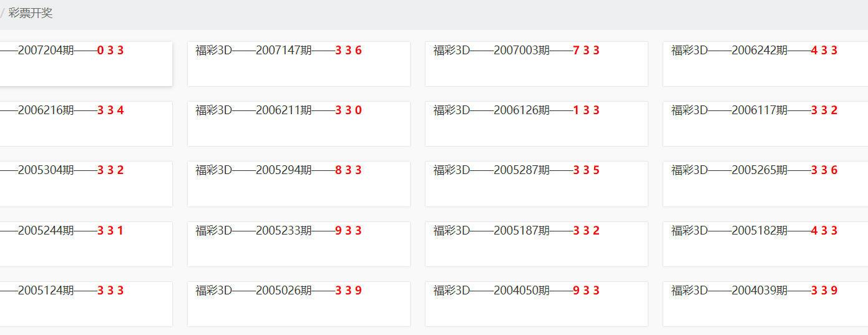Choose the 福彩3D 2005233期 entry
The image size is (868, 335).
tap(299, 244)
